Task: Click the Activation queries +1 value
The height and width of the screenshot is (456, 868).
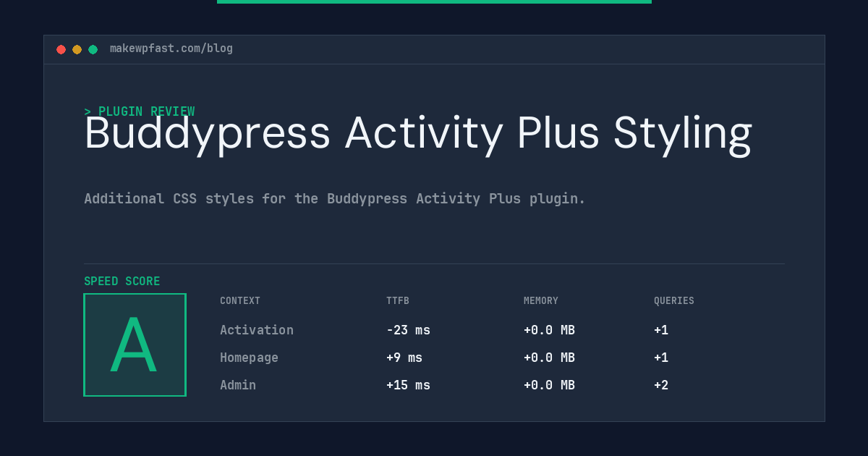Action: tap(661, 330)
